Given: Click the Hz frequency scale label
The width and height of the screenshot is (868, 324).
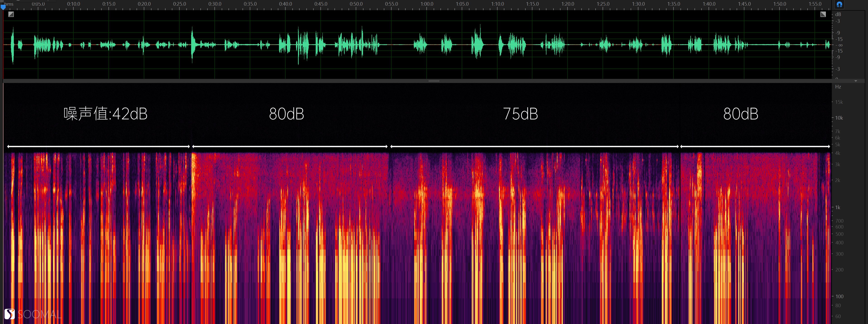Looking at the screenshot, I should coord(838,87).
